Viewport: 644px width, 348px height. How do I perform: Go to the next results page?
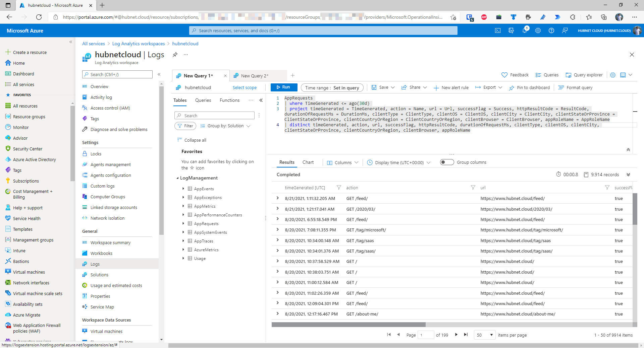coord(456,335)
